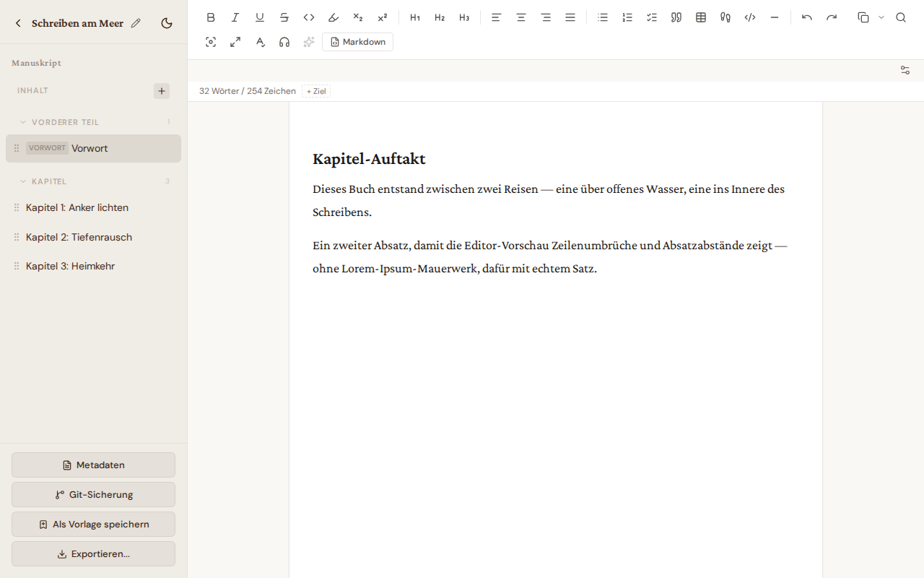Open the Vorwort document
The image size is (924, 578).
(x=93, y=148)
